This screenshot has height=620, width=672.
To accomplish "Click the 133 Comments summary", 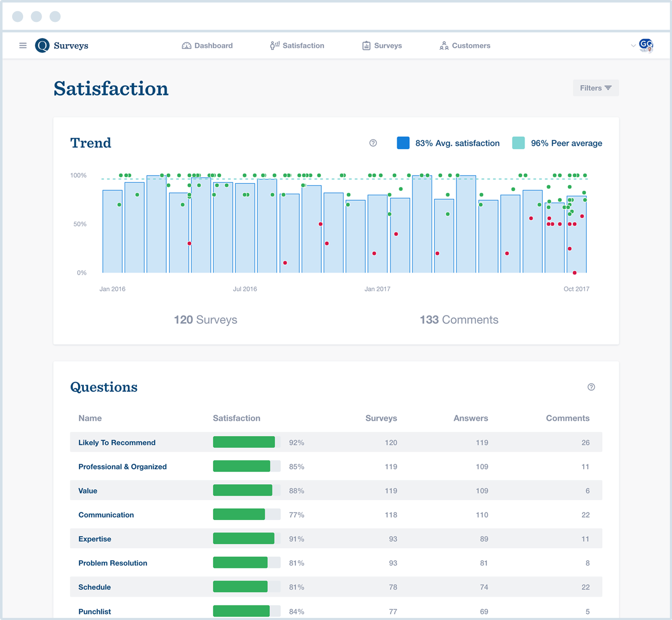I will 459,320.
